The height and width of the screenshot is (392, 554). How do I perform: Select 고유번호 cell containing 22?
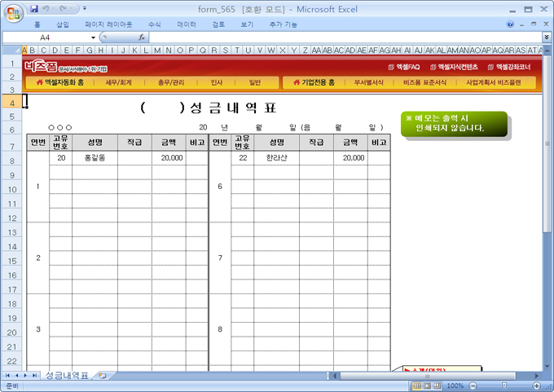point(243,158)
